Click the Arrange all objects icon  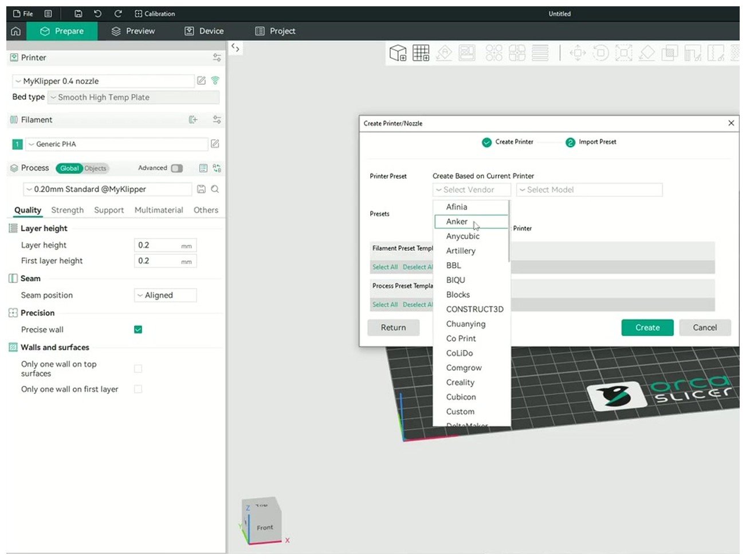pyautogui.click(x=467, y=53)
